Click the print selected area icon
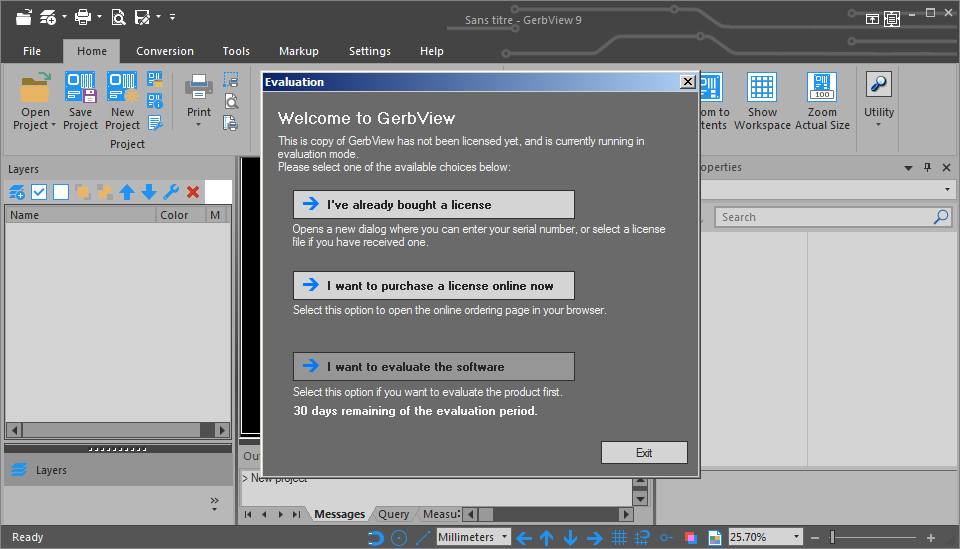This screenshot has width=960, height=549. pyautogui.click(x=231, y=80)
